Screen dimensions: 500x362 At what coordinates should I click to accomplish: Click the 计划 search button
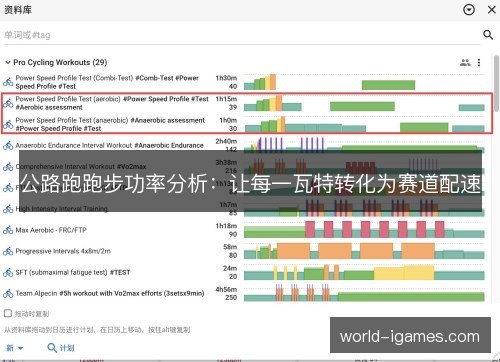[x=60, y=348]
